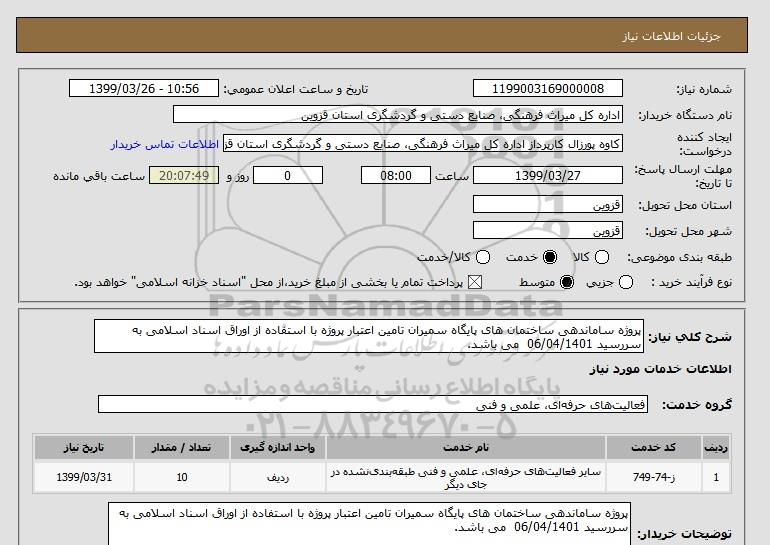Click the request creator field کاوه پورزال
Screen dimensions: 770x545
pos(423,144)
